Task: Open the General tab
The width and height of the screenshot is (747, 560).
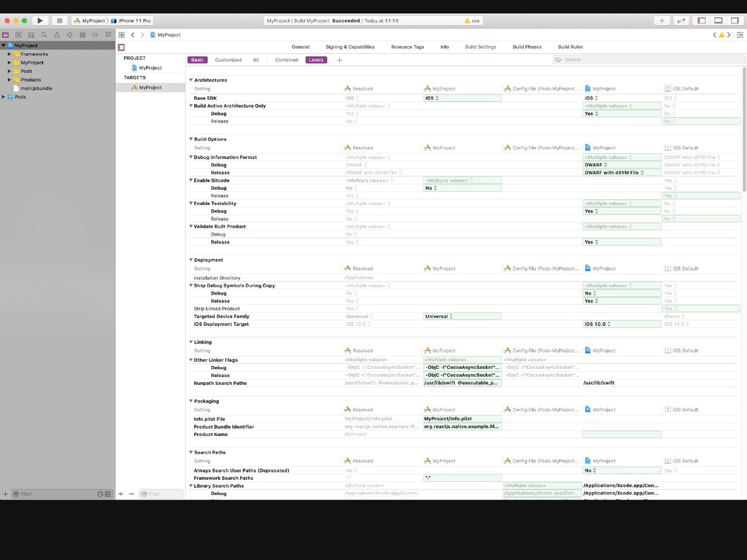Action: tap(300, 47)
